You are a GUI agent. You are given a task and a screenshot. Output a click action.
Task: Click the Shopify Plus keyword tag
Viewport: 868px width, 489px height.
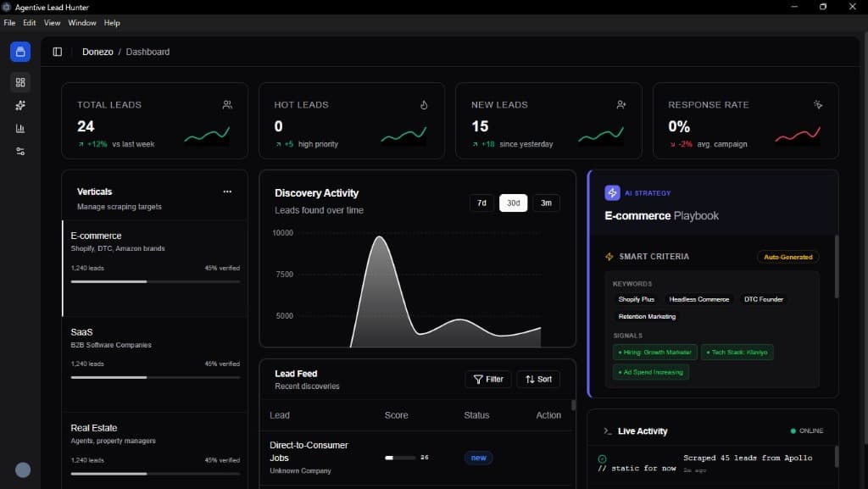pyautogui.click(x=636, y=299)
